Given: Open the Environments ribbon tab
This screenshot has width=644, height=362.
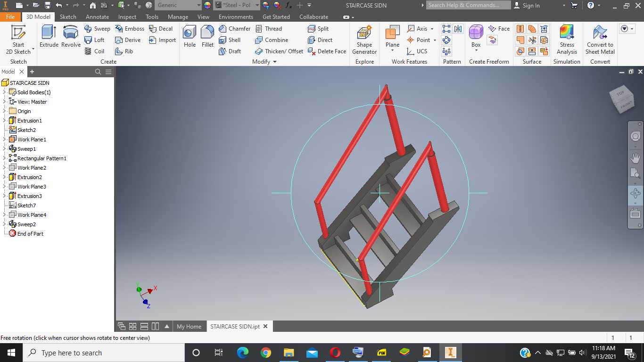Looking at the screenshot, I should [236, 16].
